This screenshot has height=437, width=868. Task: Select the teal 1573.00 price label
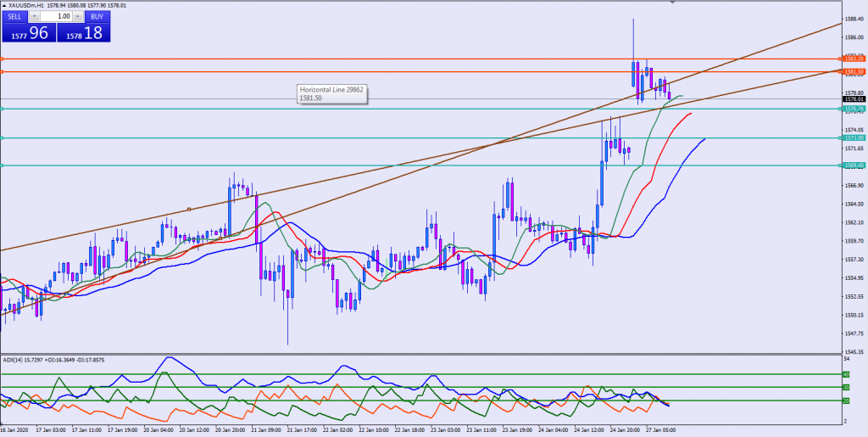pyautogui.click(x=854, y=137)
